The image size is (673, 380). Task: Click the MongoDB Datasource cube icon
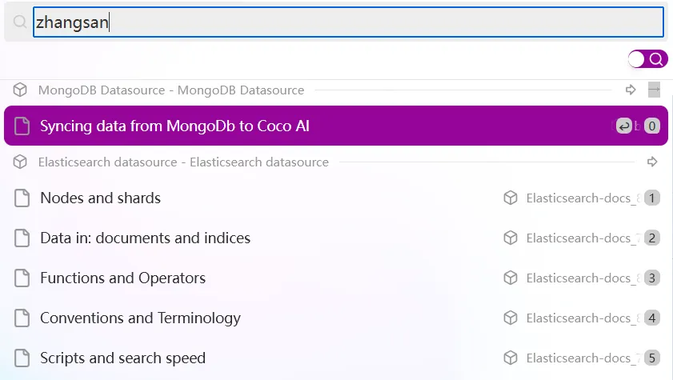point(20,90)
